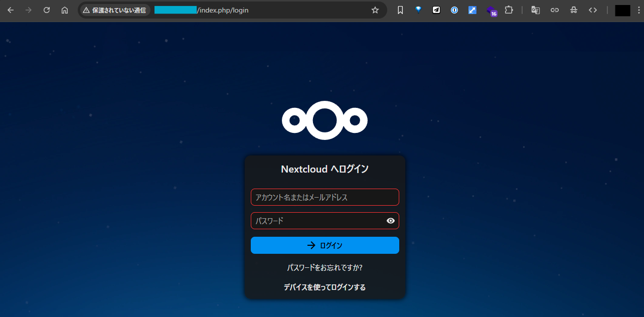644x317 pixels.
Task: Click the incognito hat-and-glasses toolbar icon
Action: (x=574, y=10)
